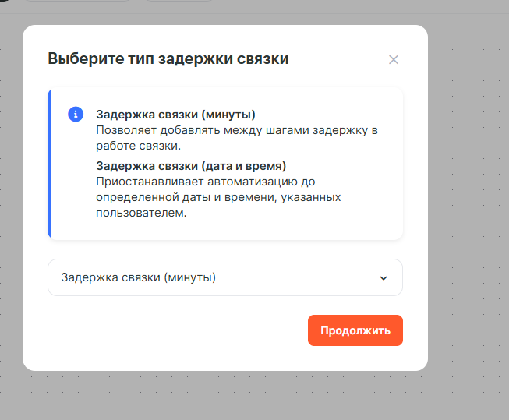The image size is (509, 420).
Task: Expand the delay type dropdown arrow
Action: (x=383, y=278)
